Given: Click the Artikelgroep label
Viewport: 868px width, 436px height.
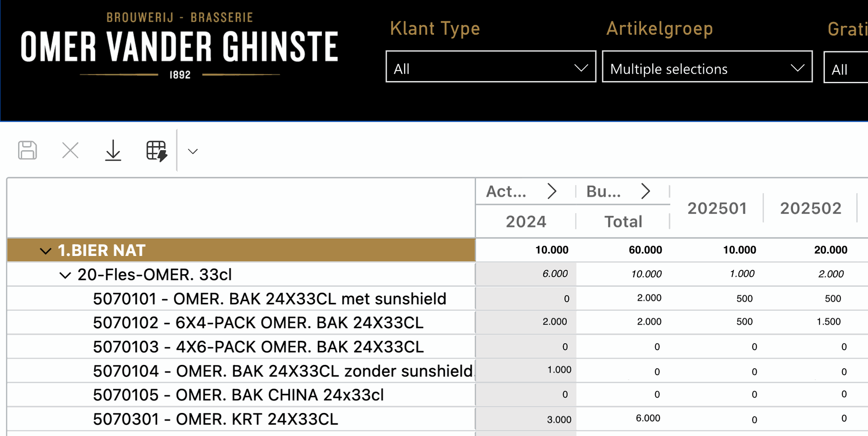Looking at the screenshot, I should coord(660,29).
